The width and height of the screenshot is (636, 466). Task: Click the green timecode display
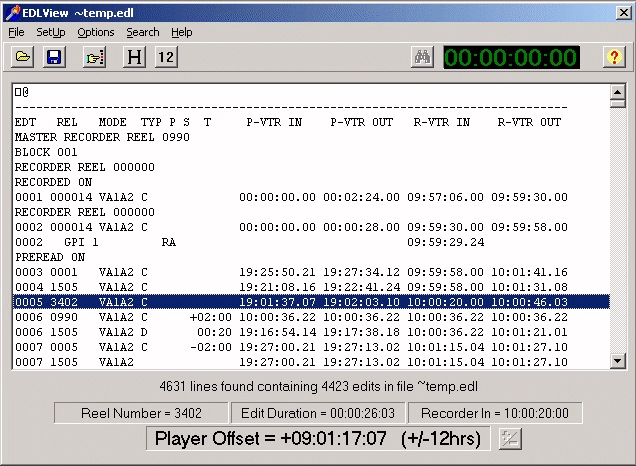pyautogui.click(x=511, y=57)
